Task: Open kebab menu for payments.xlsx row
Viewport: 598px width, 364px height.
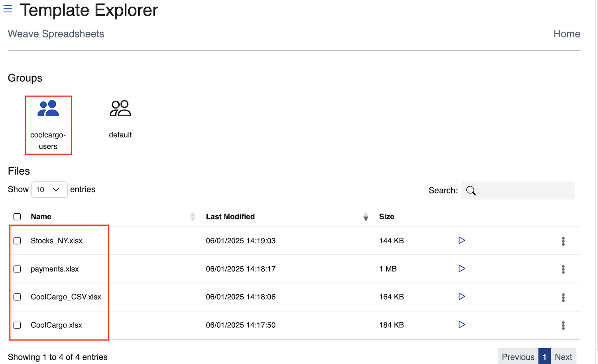Action: pyautogui.click(x=563, y=270)
